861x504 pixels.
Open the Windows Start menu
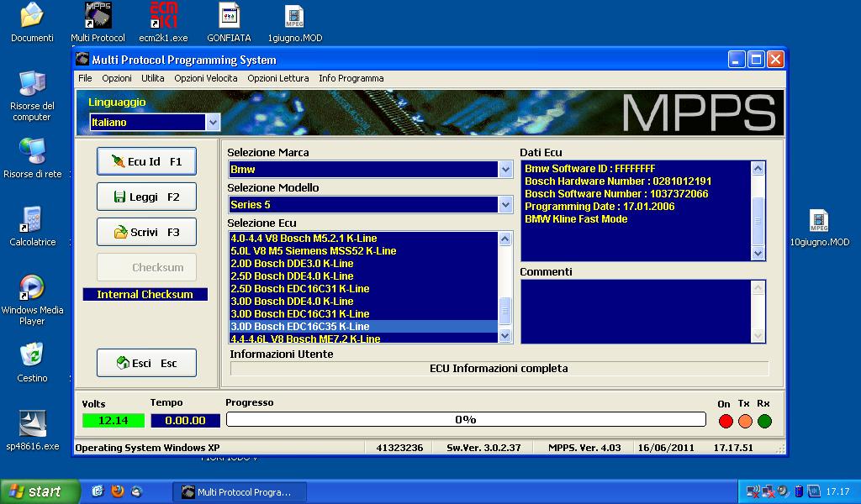[40, 491]
